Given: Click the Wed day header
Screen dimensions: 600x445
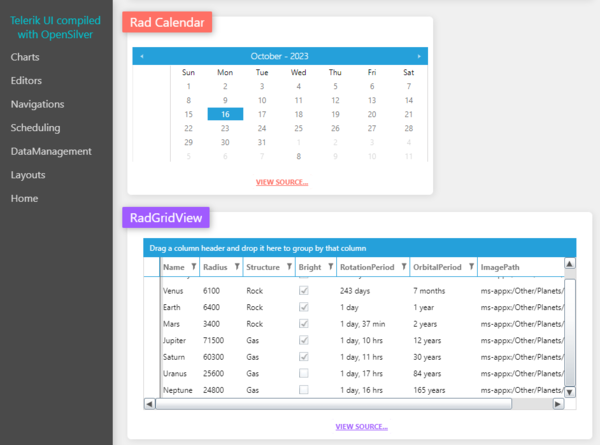Looking at the screenshot, I should pyautogui.click(x=298, y=72).
